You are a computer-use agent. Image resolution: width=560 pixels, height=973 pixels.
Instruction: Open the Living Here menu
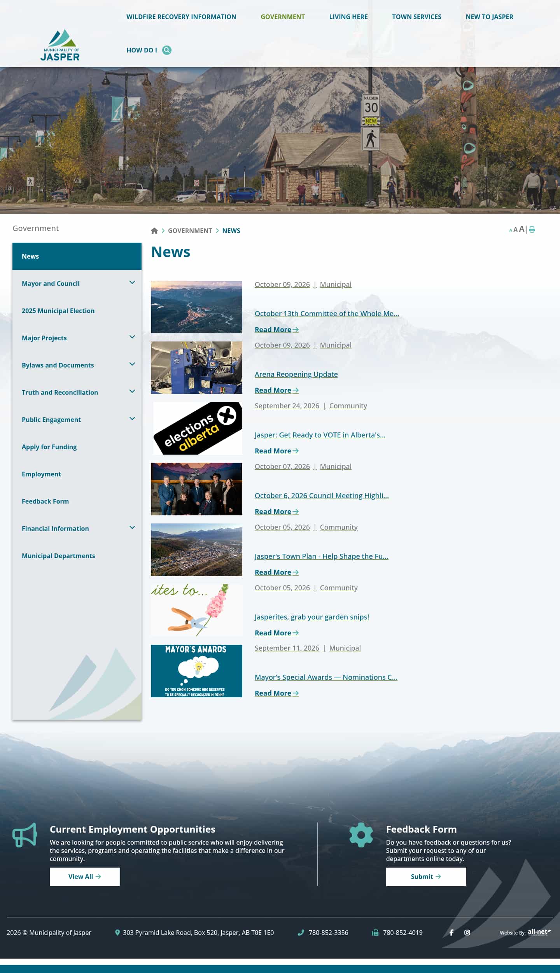(x=348, y=17)
